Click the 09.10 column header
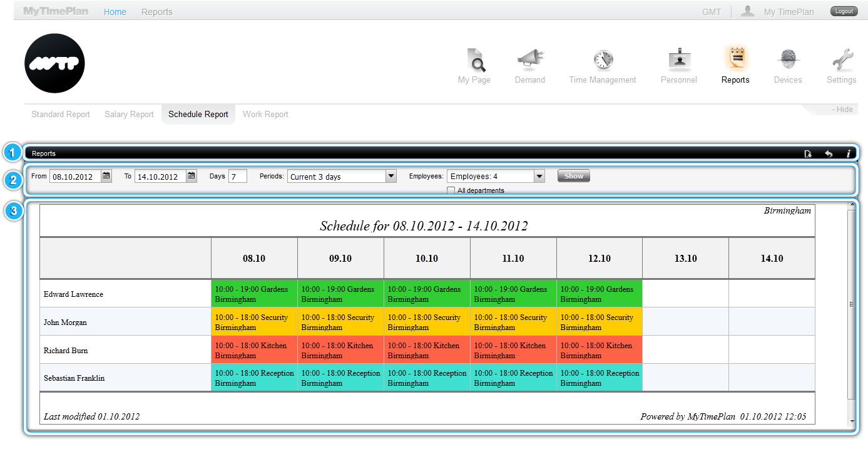Screen dimensions: 868x449 point(340,258)
